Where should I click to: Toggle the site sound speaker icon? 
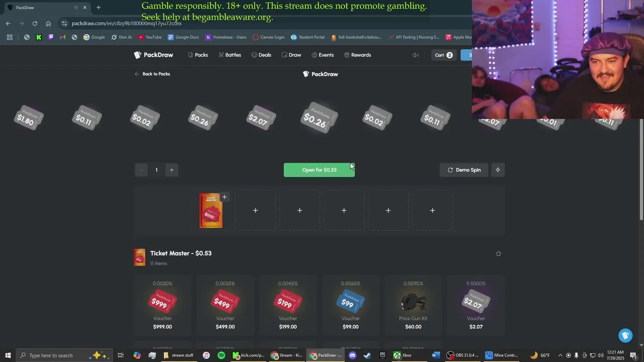pyautogui.click(x=416, y=55)
